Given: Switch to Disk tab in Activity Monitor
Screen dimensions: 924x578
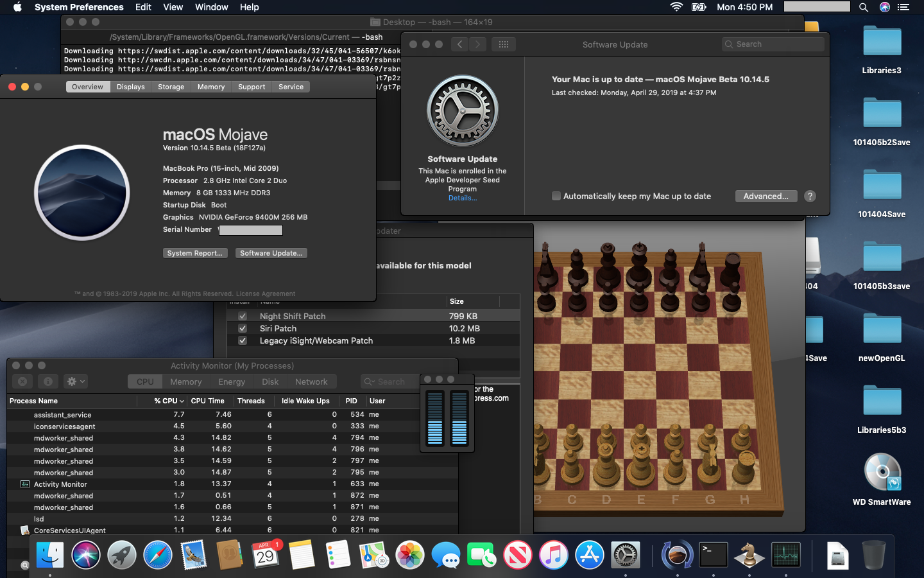Looking at the screenshot, I should click(270, 381).
